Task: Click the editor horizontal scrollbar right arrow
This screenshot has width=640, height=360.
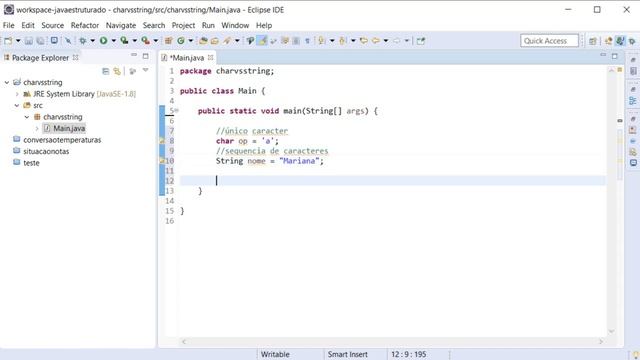Action: click(601, 342)
